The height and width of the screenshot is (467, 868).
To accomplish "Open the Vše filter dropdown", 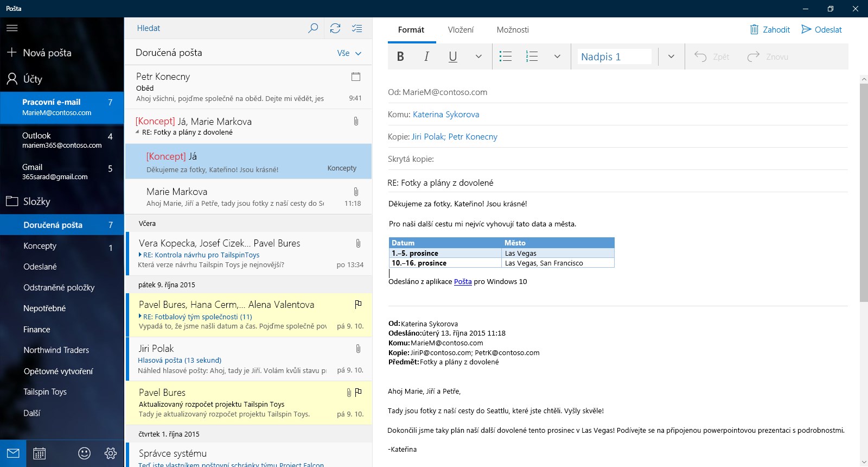I will click(x=349, y=53).
